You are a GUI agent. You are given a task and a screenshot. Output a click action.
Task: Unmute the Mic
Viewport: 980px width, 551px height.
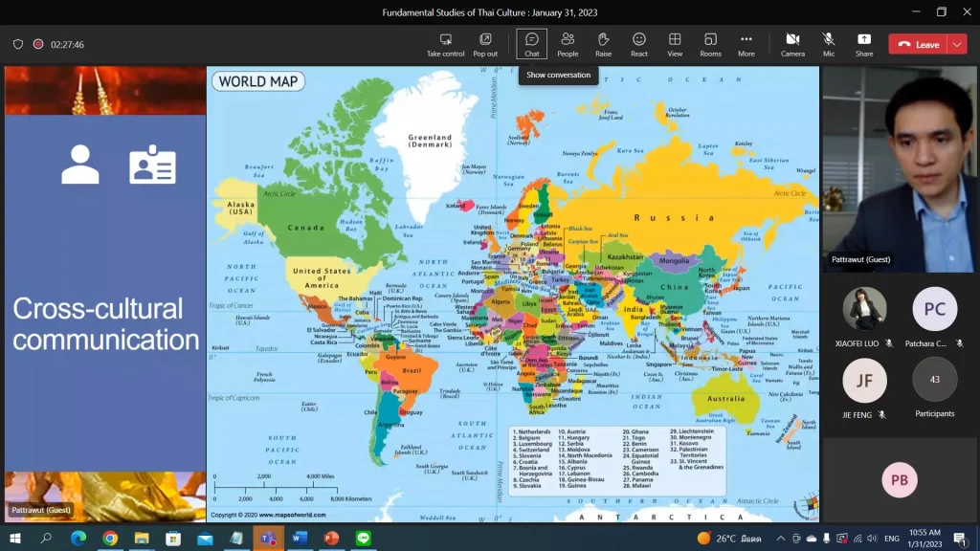point(829,43)
